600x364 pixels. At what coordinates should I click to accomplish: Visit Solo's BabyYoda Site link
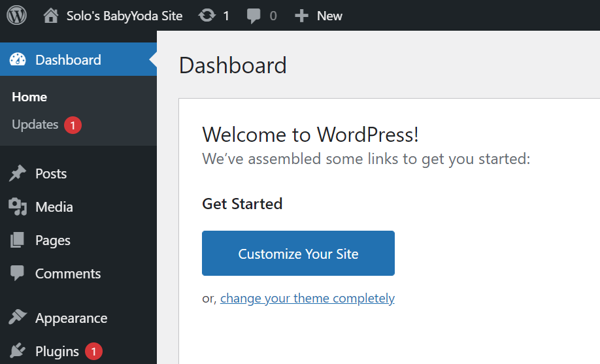(124, 16)
